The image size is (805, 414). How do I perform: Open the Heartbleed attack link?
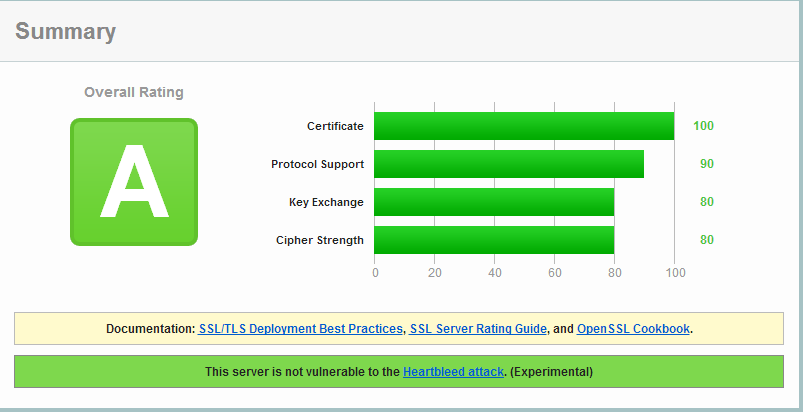453,372
